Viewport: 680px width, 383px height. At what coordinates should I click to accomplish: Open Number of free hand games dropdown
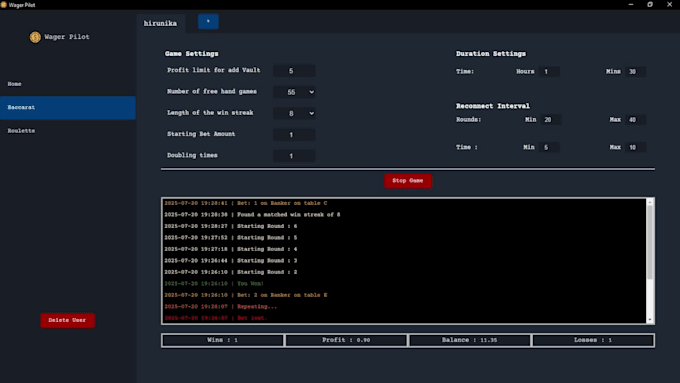click(294, 92)
